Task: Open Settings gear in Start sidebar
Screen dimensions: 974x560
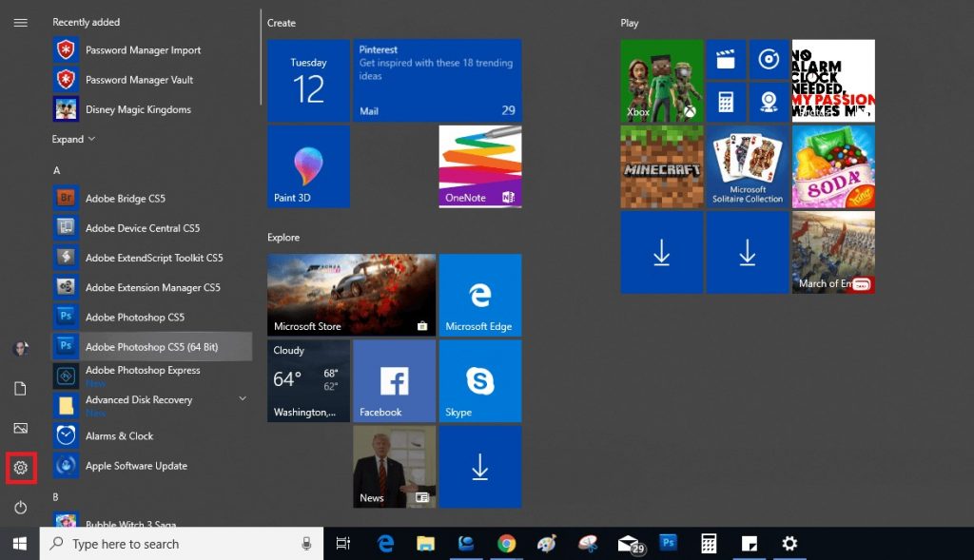Action: [21, 468]
